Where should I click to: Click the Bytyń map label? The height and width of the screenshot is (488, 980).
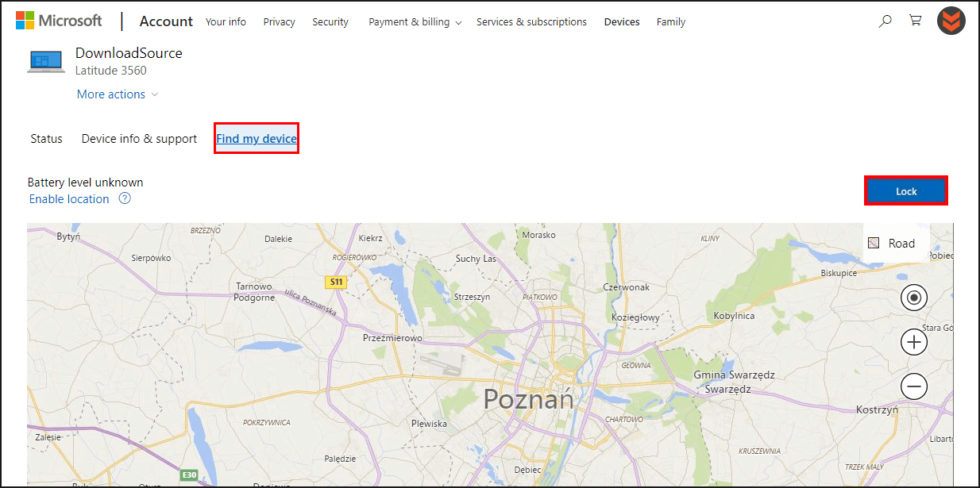click(69, 237)
